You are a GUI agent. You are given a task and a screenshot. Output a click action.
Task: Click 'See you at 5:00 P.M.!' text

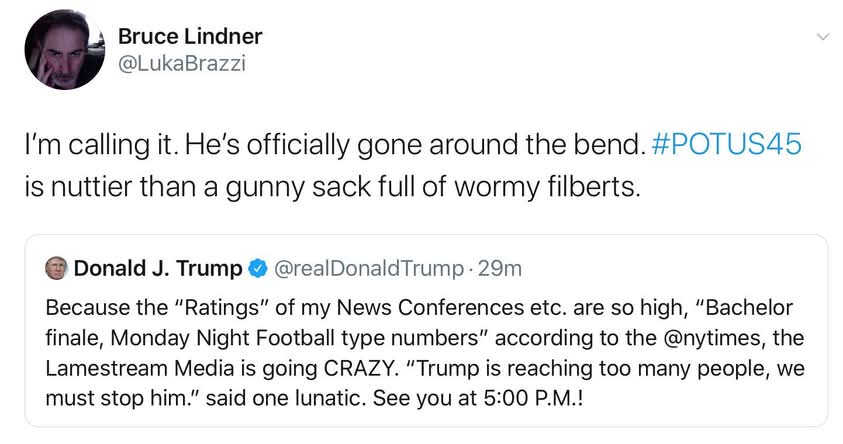click(478, 398)
